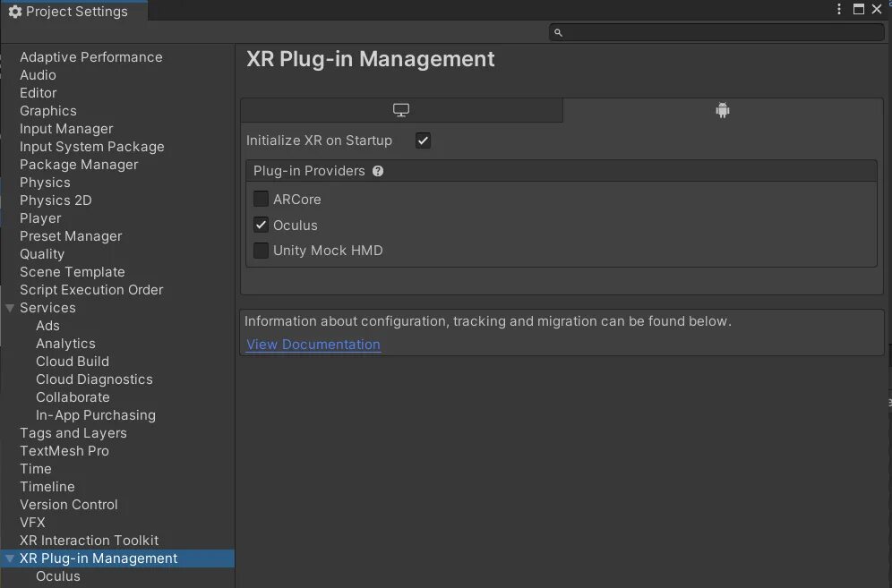The height and width of the screenshot is (588, 892).
Task: Open the View Documentation link
Action: (x=313, y=345)
